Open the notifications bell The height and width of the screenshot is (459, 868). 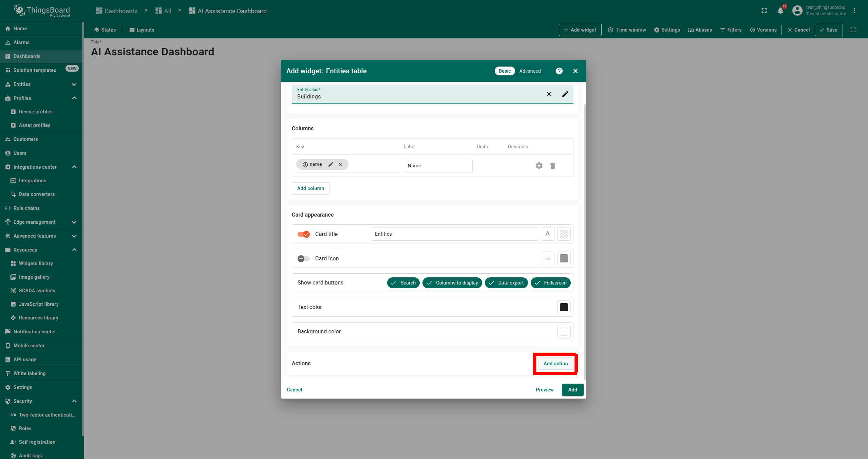click(780, 11)
